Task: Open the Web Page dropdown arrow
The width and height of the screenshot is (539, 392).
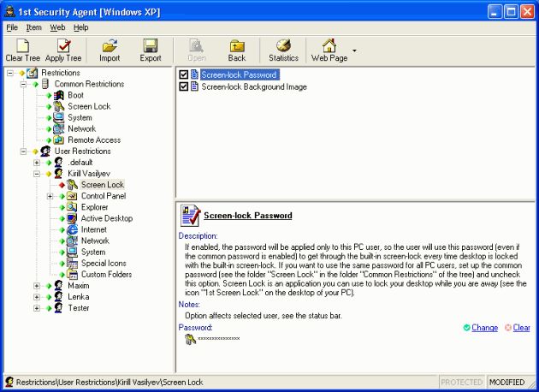Action: [x=354, y=50]
